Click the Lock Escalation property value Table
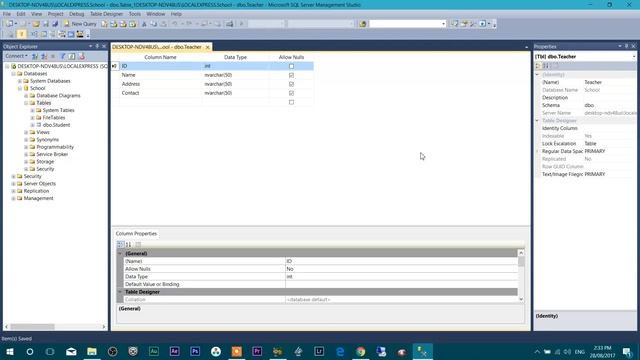This screenshot has width=640, height=360. tap(610, 144)
